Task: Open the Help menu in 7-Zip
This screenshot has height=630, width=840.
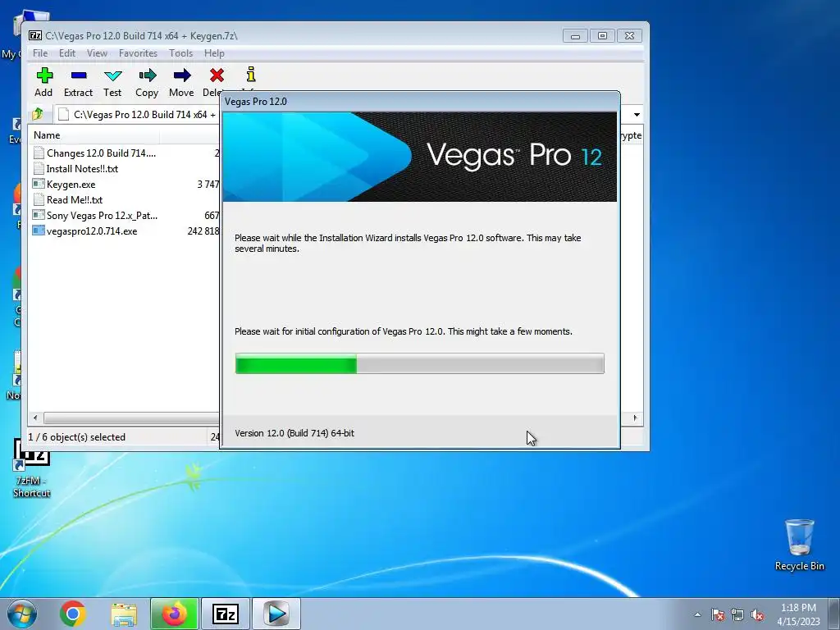Action: click(x=214, y=53)
